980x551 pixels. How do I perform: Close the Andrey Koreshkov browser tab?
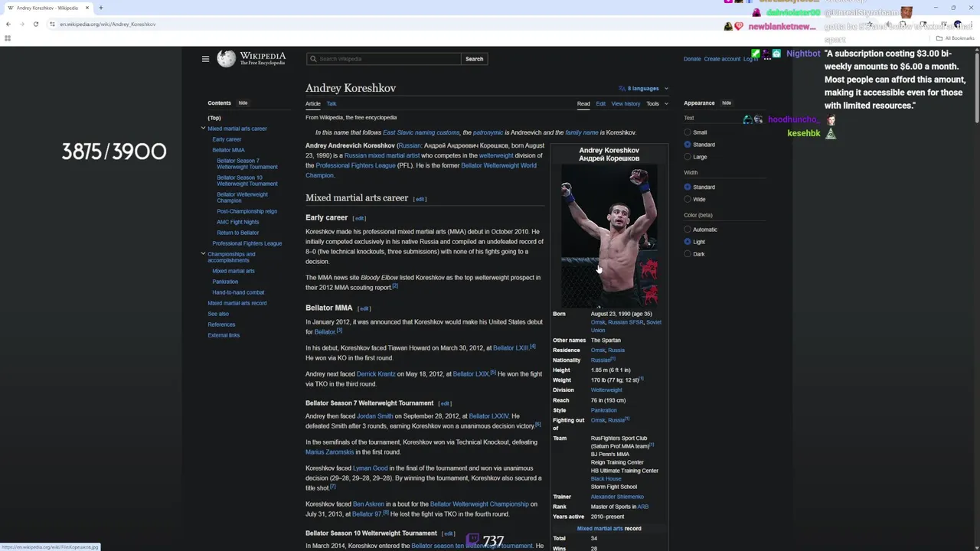[87, 8]
